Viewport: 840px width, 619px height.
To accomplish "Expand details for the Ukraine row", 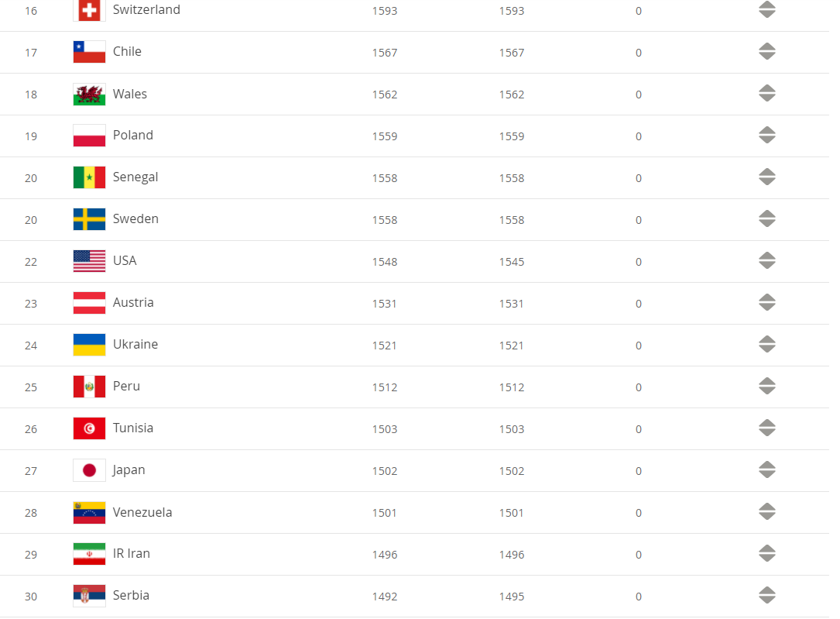I will tap(766, 344).
